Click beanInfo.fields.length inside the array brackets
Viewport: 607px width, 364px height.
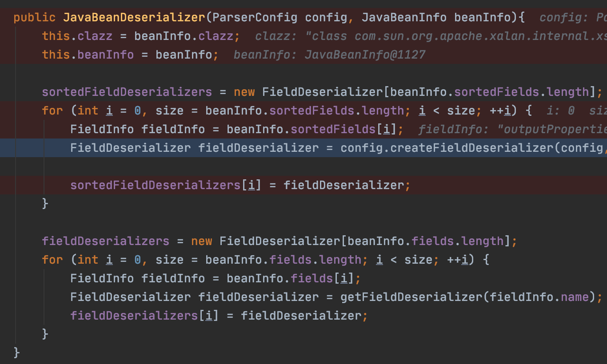pos(426,241)
